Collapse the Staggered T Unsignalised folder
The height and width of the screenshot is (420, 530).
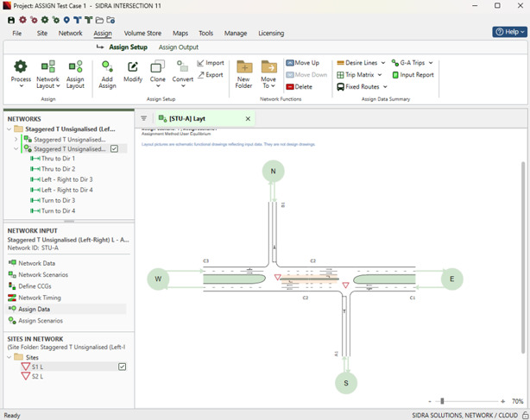9,129
